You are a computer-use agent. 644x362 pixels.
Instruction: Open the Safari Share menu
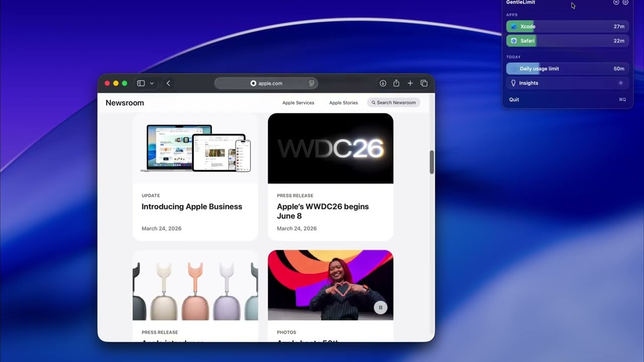click(x=396, y=83)
